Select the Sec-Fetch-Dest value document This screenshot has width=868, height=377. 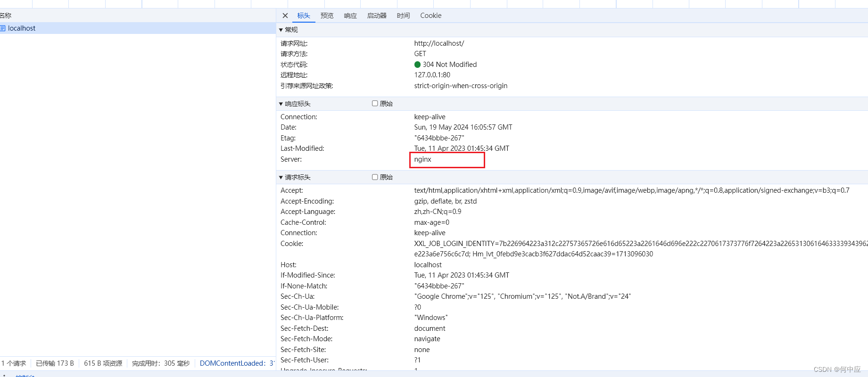click(430, 328)
